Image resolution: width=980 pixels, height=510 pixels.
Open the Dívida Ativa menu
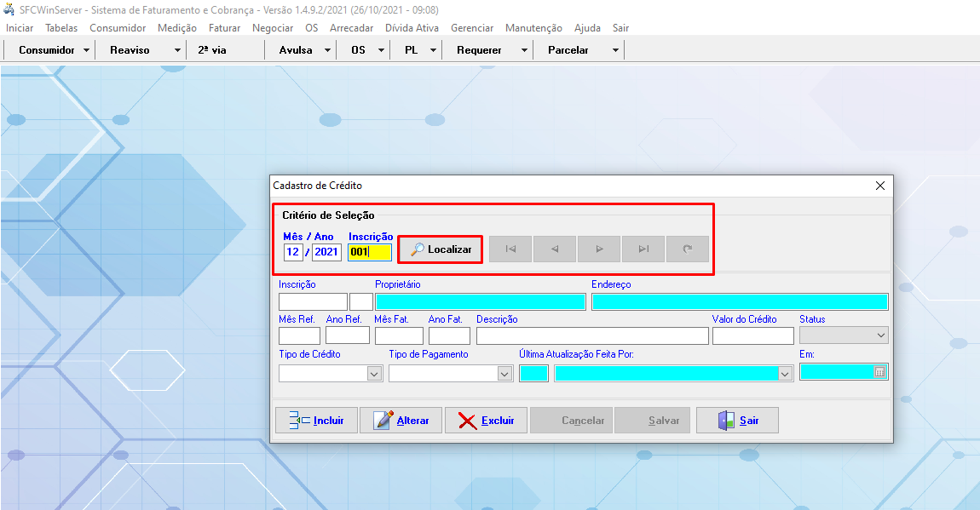pos(412,28)
